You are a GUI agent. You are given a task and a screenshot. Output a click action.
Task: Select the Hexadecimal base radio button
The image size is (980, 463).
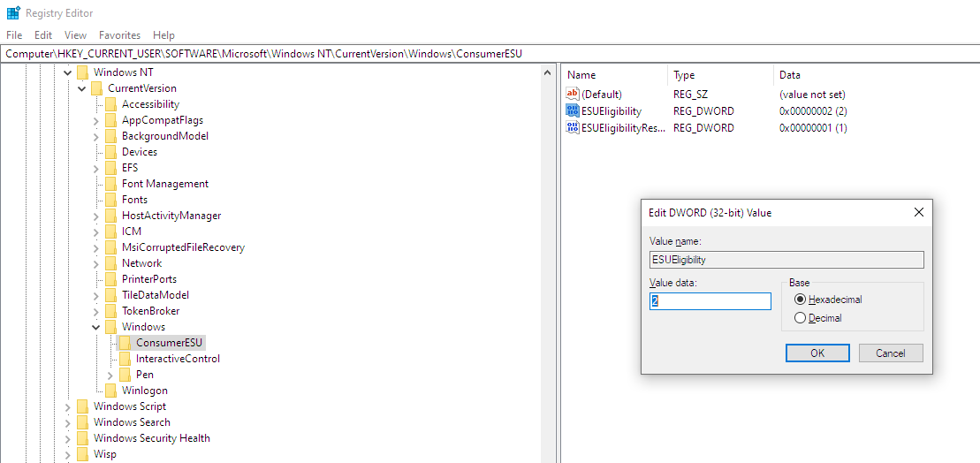coord(801,300)
